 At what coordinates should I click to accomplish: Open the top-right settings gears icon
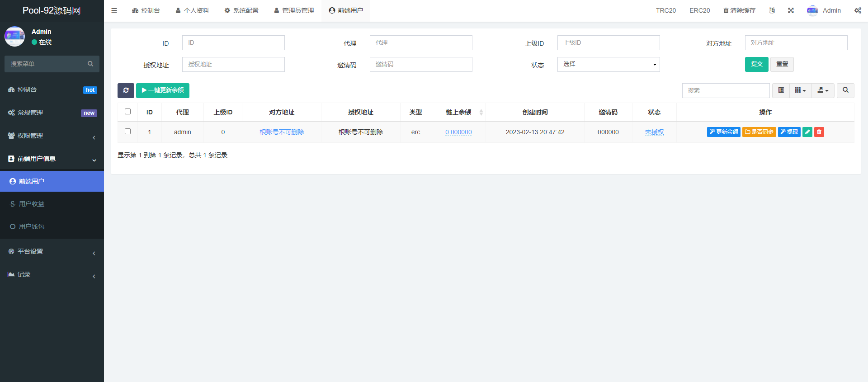pos(857,10)
